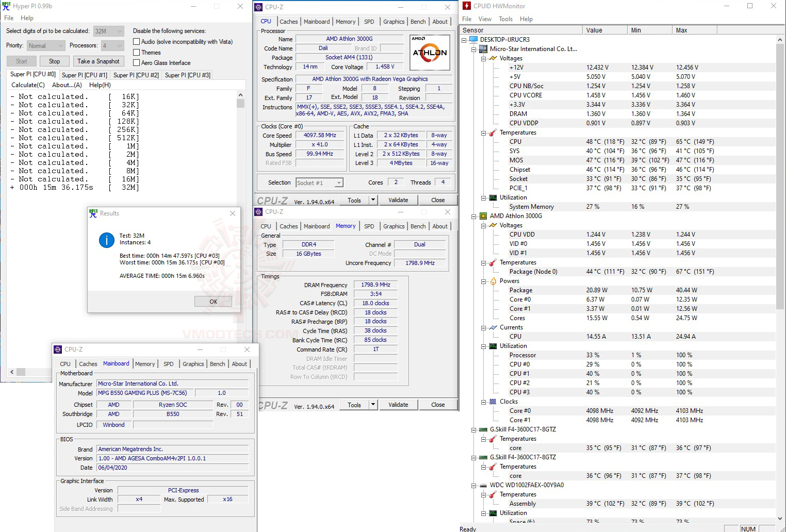Click the Value column header in HWMonitor

click(x=604, y=30)
